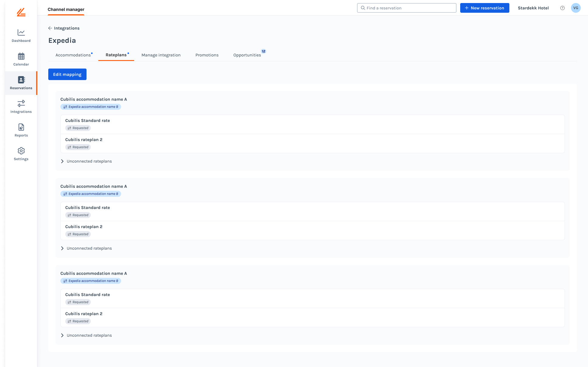This screenshot has width=588, height=367.
Task: Click the Reservations contact book icon
Action: pyautogui.click(x=21, y=80)
